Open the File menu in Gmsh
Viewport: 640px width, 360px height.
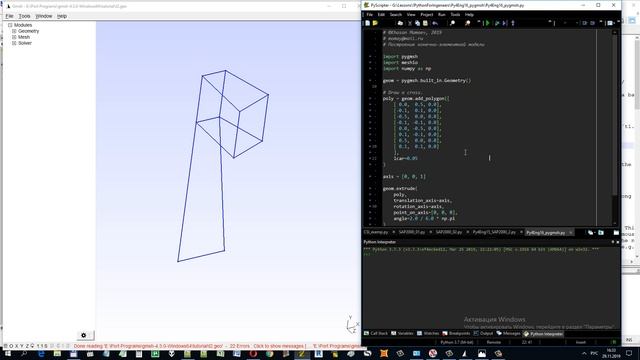tap(9, 16)
